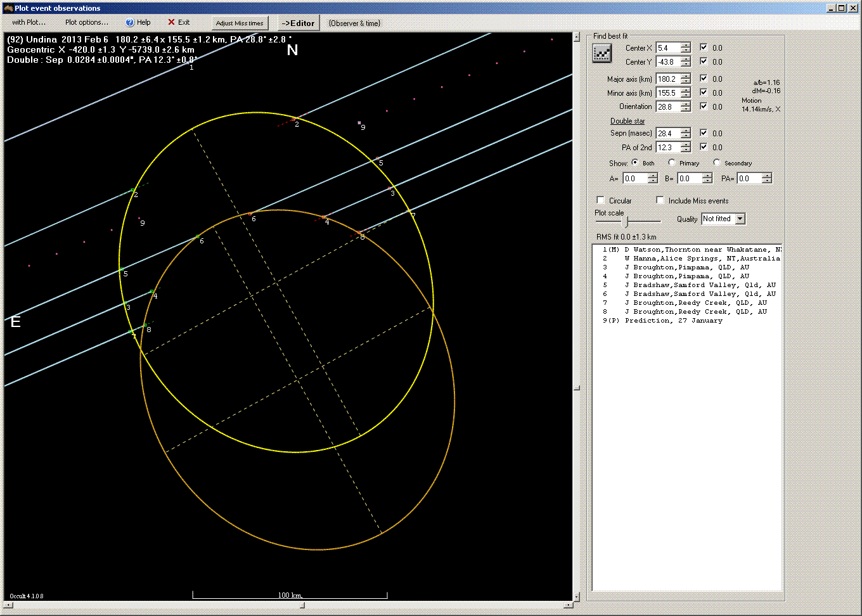Open the Help menu label

click(x=144, y=22)
